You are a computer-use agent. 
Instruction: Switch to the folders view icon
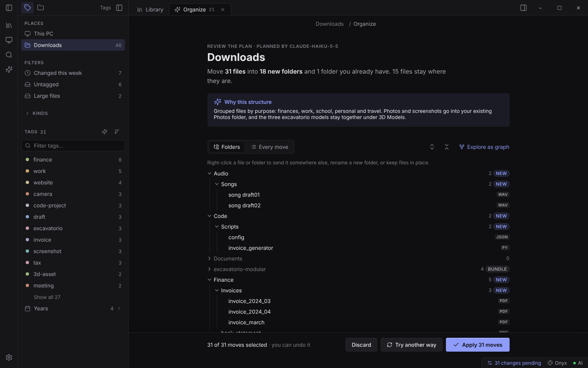(40, 8)
